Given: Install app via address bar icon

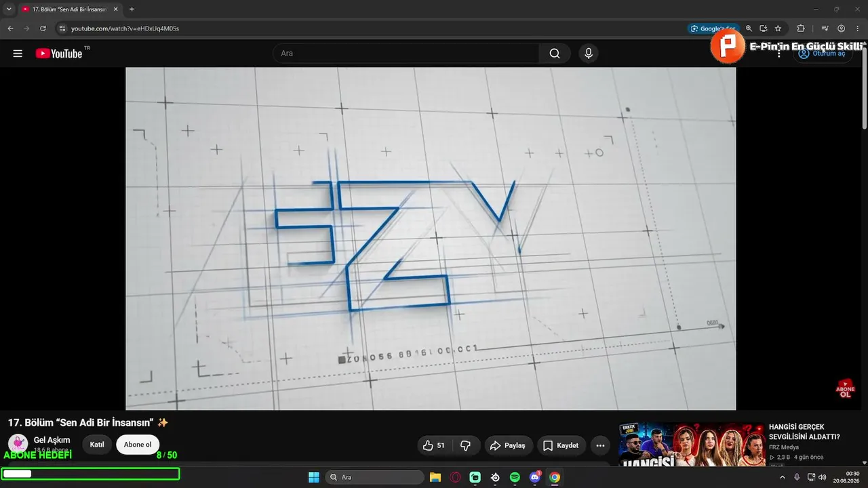Looking at the screenshot, I should [x=763, y=28].
